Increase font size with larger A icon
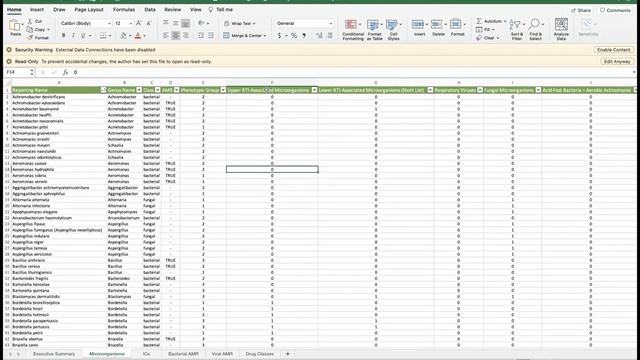 point(139,24)
